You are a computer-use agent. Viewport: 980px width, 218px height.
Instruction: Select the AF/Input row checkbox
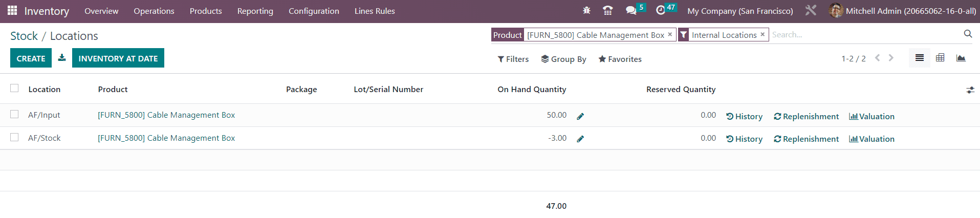(x=14, y=114)
